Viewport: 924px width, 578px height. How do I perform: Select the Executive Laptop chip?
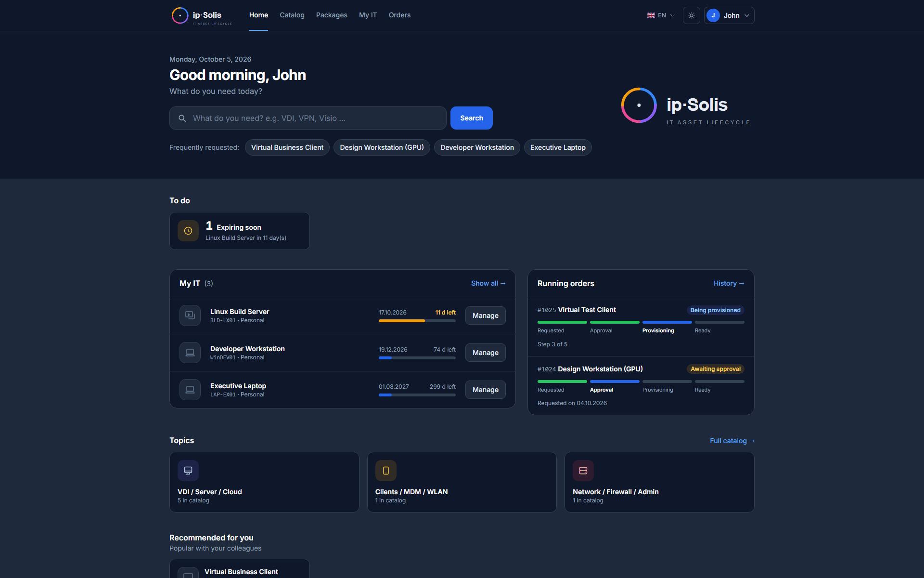(x=558, y=147)
